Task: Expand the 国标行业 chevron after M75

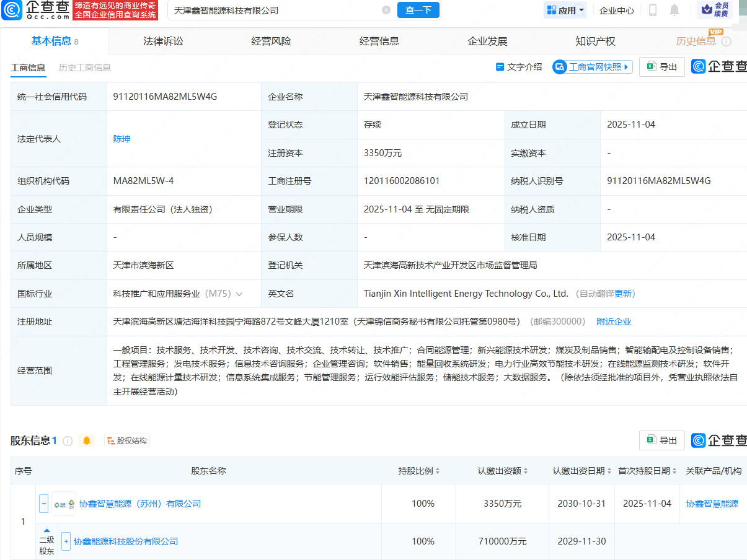Action: click(239, 294)
